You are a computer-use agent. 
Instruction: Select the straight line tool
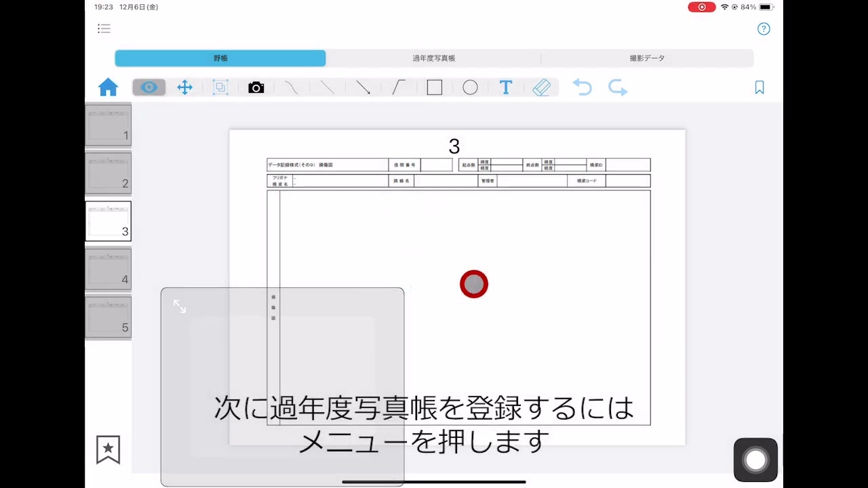328,87
